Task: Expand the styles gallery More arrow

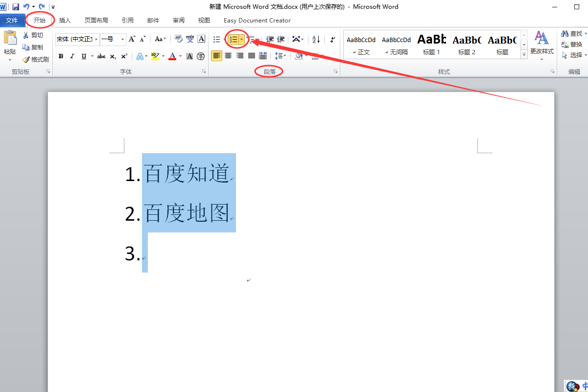Action: click(x=524, y=55)
